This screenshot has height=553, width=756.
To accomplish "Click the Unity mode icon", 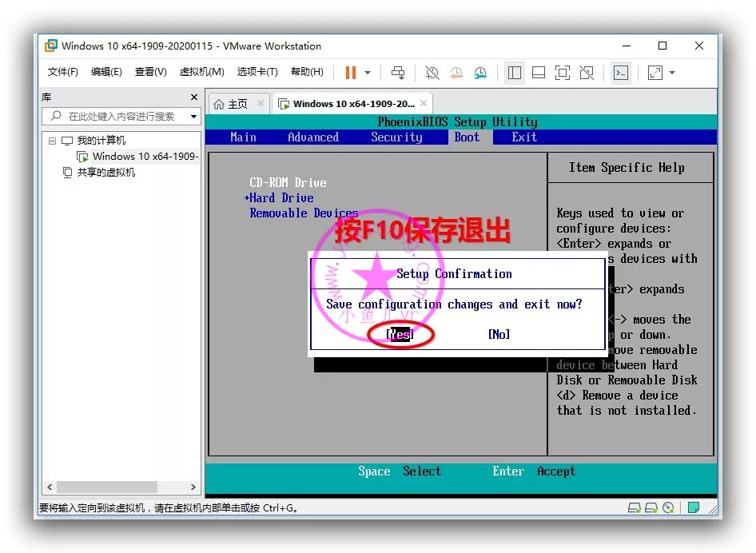I will (x=587, y=73).
